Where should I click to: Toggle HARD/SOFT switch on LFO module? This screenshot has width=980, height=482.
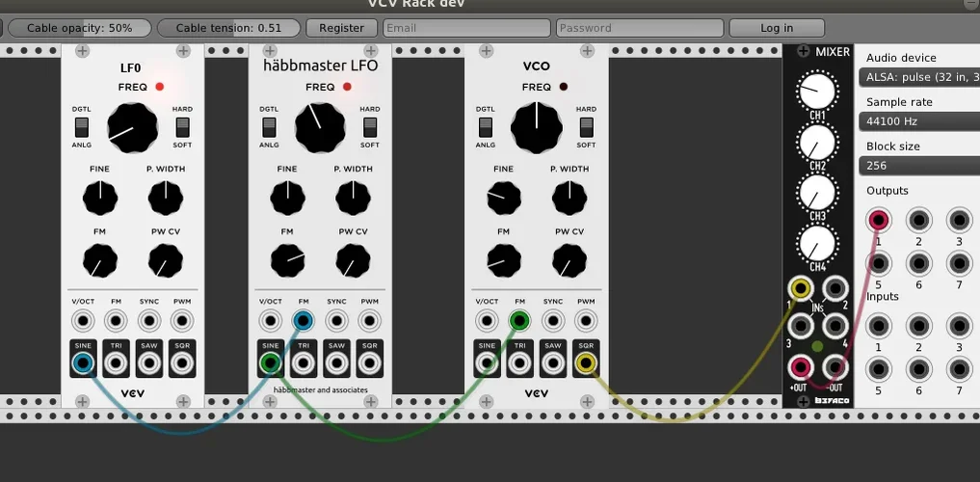coord(182,127)
